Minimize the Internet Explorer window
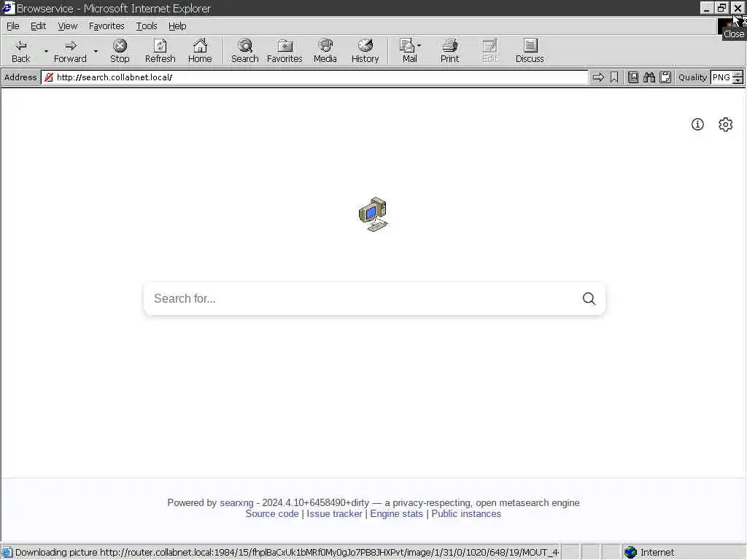 [706, 7]
